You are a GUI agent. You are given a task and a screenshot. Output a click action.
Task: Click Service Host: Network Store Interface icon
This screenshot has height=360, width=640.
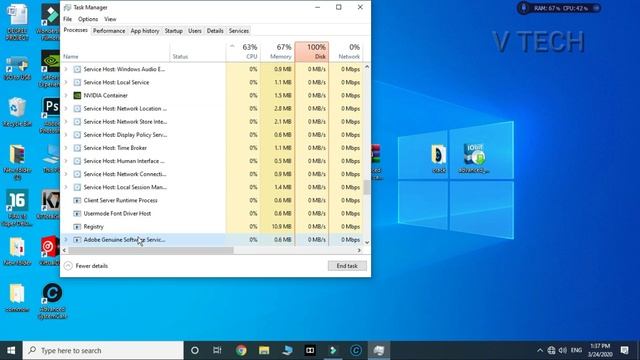(x=77, y=122)
